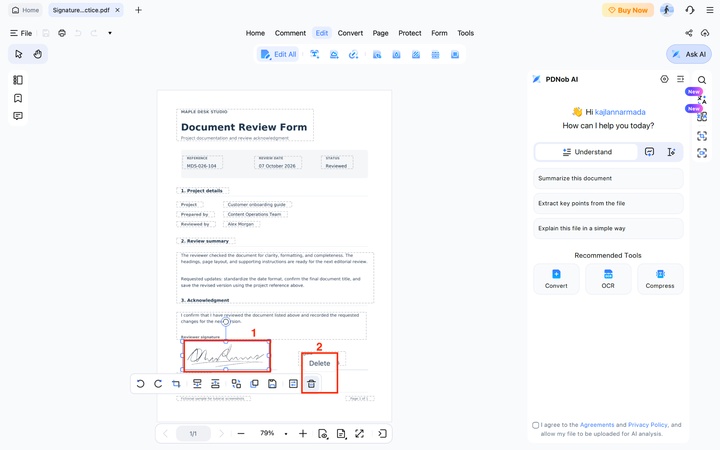Add a new document tab

point(138,10)
